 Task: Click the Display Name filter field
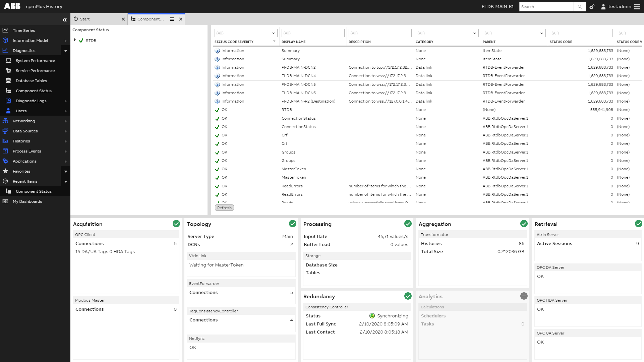tap(313, 33)
